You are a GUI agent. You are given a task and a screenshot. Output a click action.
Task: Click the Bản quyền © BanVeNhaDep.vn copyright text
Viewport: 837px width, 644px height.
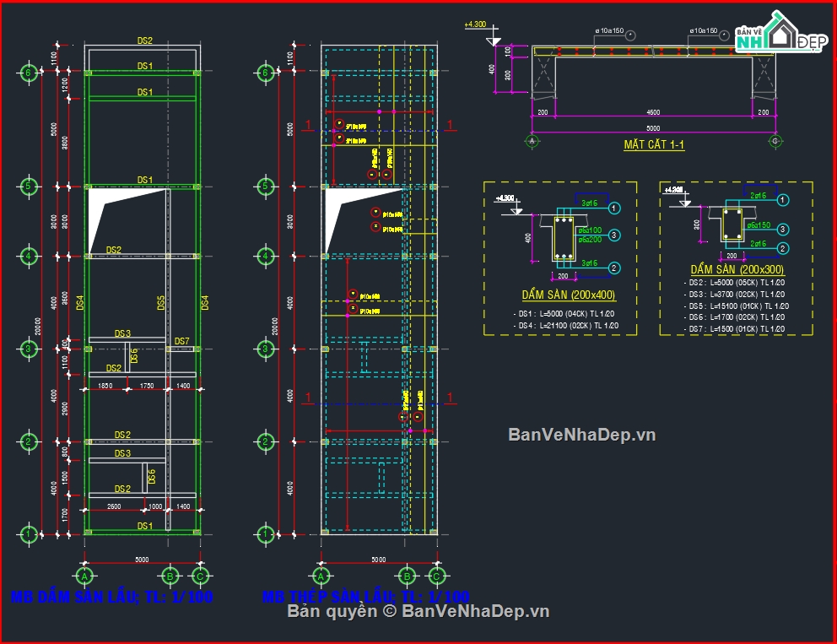[x=418, y=611]
